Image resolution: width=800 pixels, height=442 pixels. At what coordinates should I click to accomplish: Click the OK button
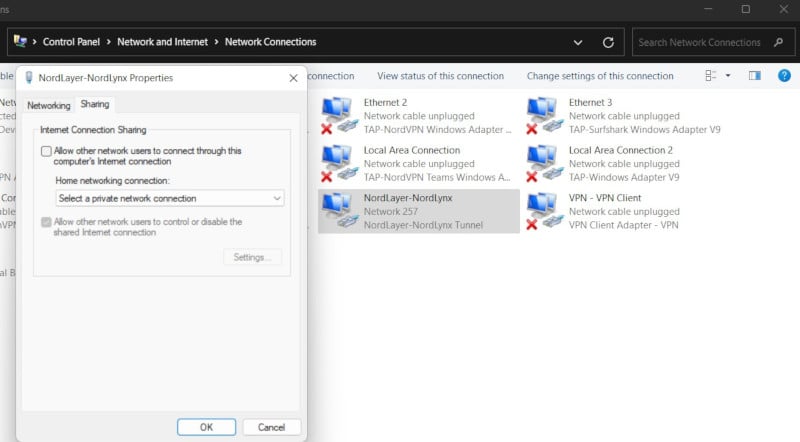[x=207, y=427]
